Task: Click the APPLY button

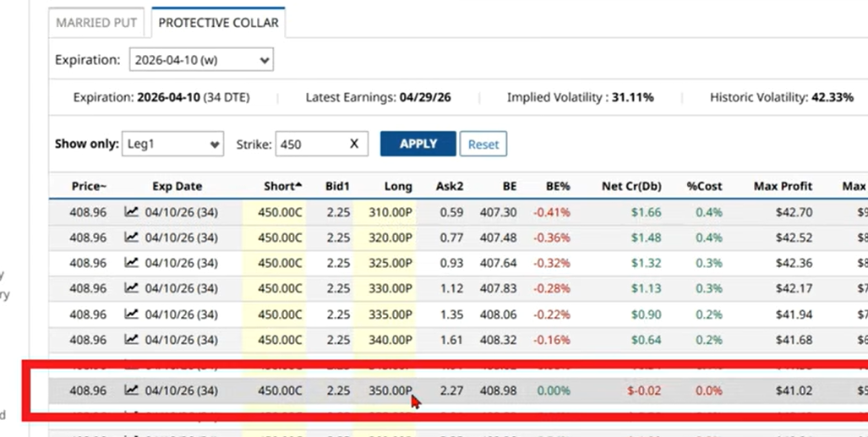Action: coord(418,144)
